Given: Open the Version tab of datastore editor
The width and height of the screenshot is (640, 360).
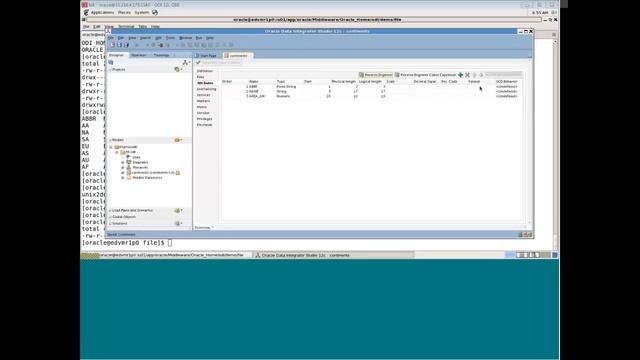Looking at the screenshot, I should pyautogui.click(x=203, y=113).
